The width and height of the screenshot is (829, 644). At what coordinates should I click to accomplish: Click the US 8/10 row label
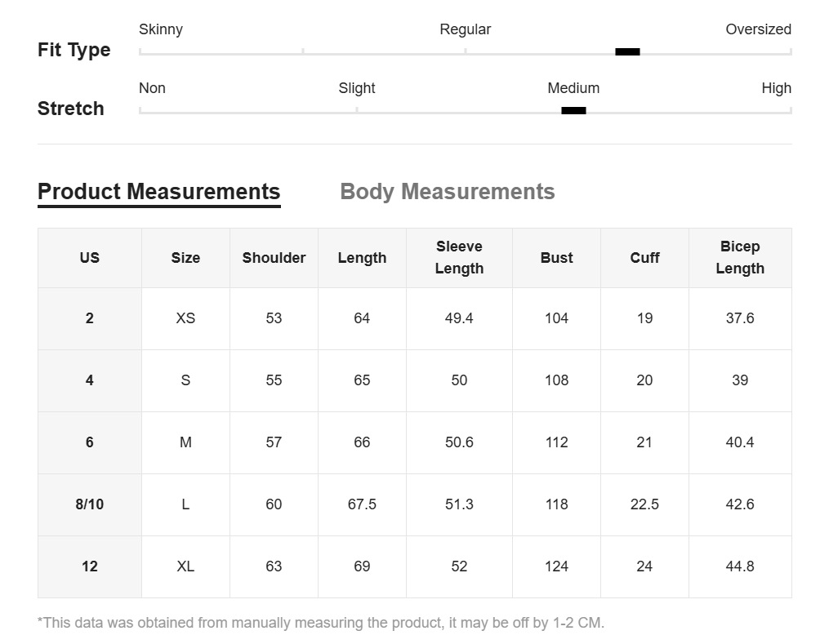click(x=90, y=504)
